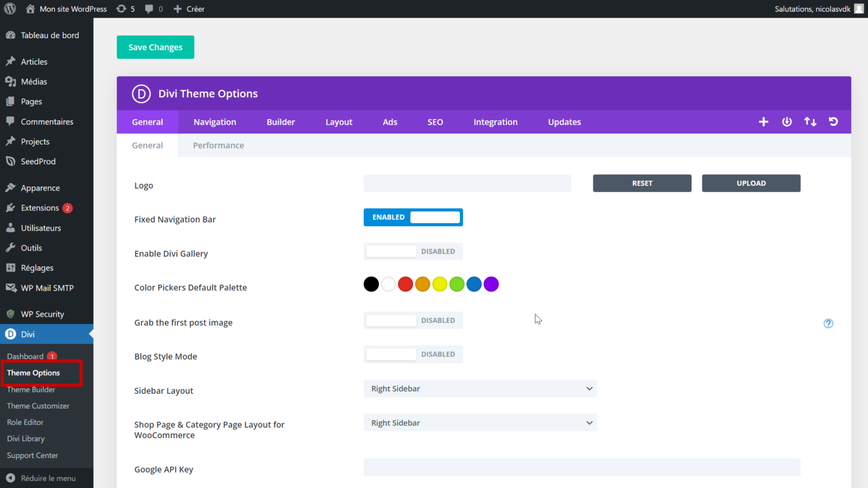Screen dimensions: 868x488
Task: Click the WordPress logo icon in admin bar
Action: (10, 9)
